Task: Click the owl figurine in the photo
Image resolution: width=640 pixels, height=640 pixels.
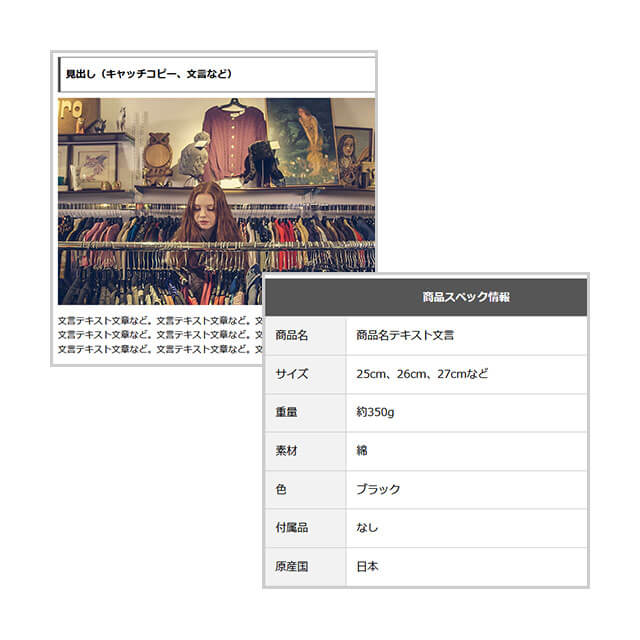Action: pos(156,150)
